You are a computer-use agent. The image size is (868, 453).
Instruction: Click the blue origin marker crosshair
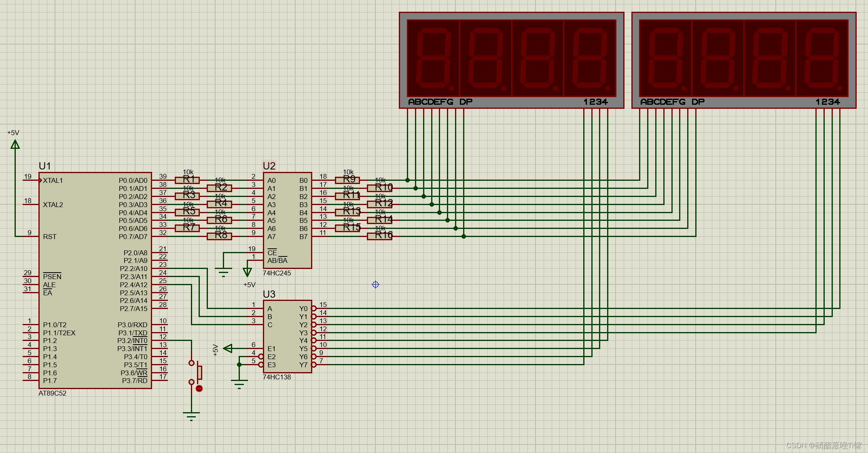point(375,285)
